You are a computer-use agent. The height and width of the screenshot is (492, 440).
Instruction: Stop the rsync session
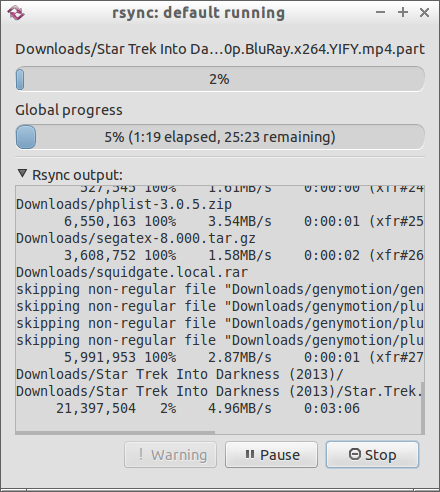pos(372,454)
